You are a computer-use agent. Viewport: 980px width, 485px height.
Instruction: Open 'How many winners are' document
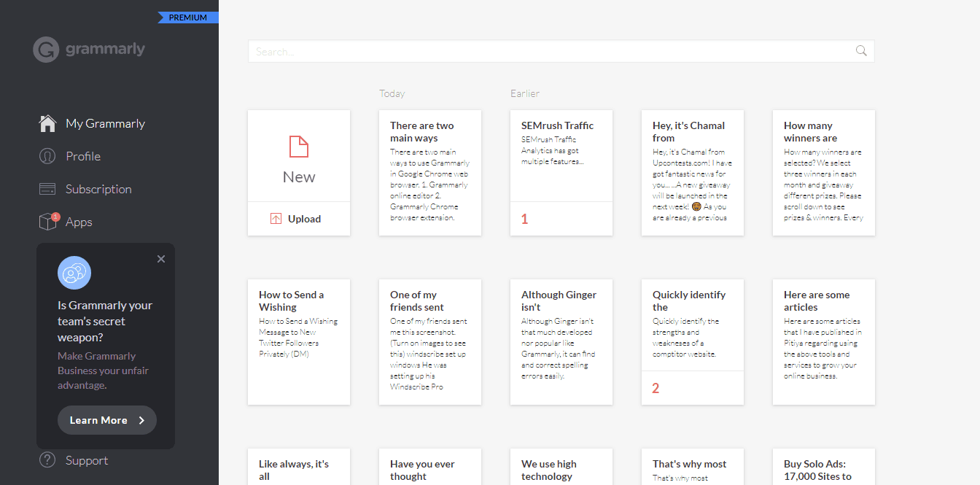(824, 173)
